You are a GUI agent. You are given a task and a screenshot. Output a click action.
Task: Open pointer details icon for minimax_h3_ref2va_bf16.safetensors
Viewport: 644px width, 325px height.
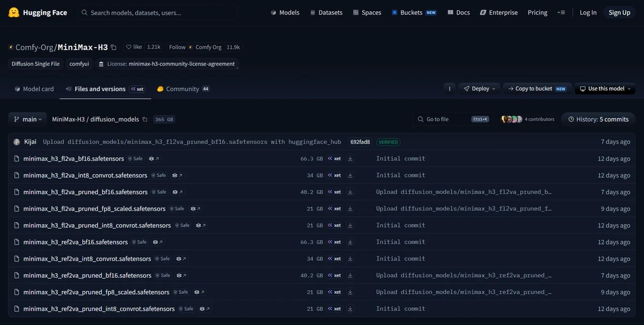pyautogui.click(x=158, y=242)
